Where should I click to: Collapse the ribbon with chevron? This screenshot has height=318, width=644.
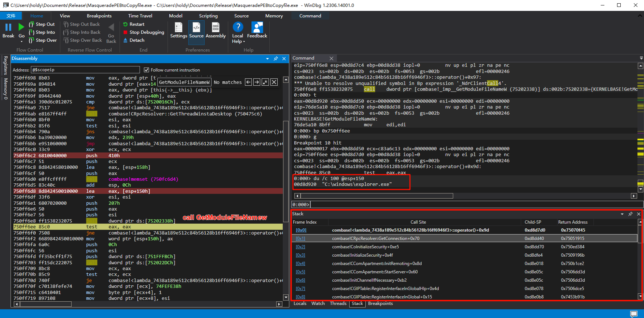[x=640, y=16]
